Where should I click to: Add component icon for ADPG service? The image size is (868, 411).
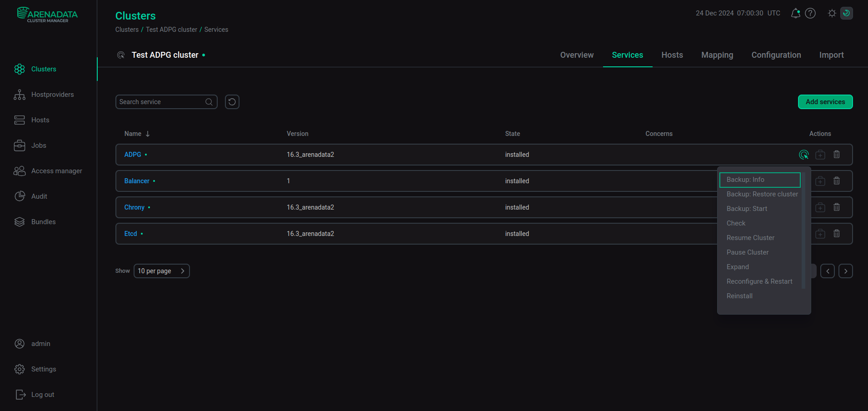820,155
